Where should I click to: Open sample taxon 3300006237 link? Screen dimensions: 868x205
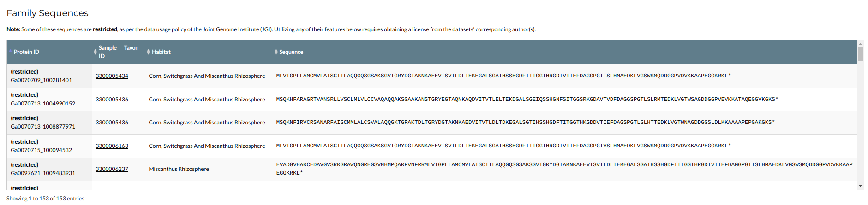112,169
